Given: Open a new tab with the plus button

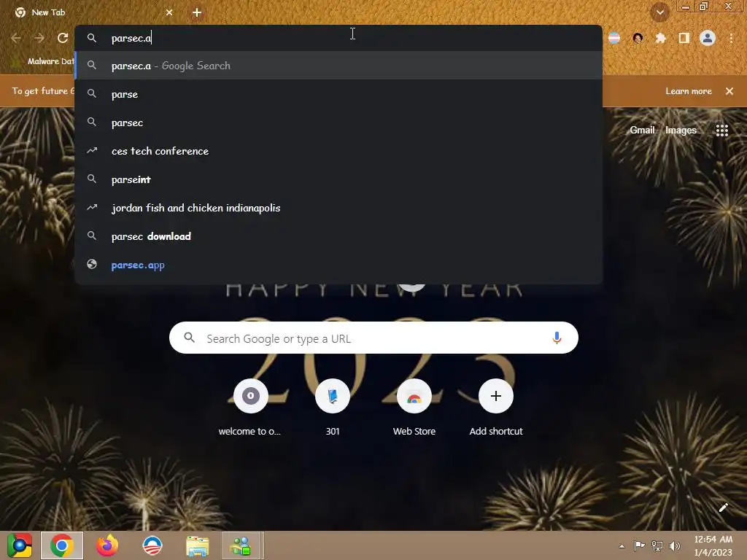Looking at the screenshot, I should point(197,12).
